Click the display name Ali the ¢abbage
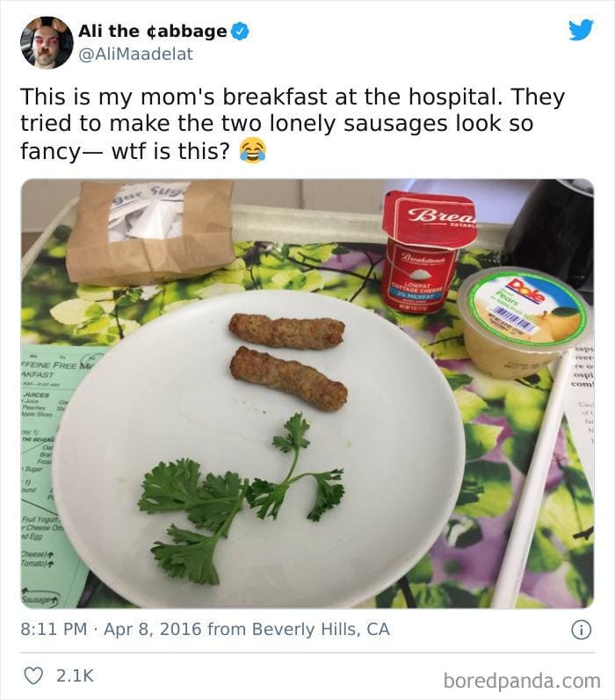This screenshot has width=615, height=700. click(152, 31)
